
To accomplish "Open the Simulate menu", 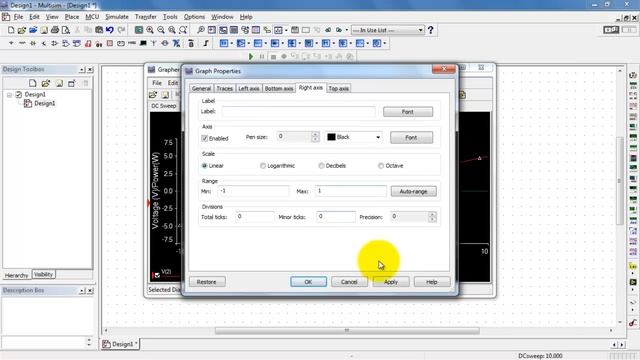I will click(x=117, y=17).
